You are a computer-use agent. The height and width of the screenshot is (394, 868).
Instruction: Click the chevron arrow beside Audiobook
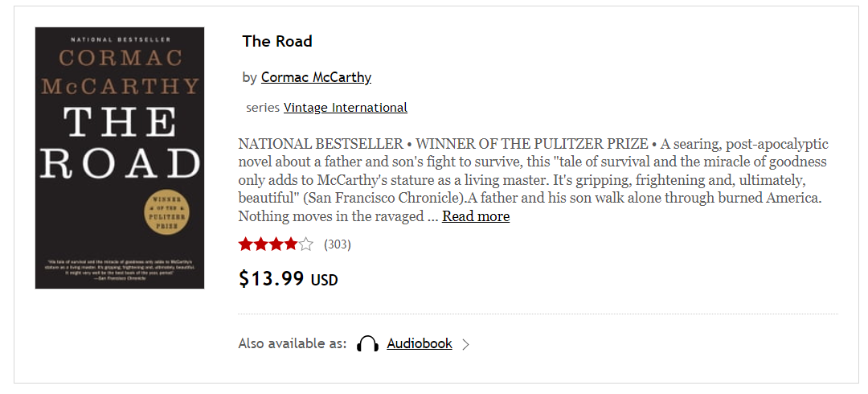coord(465,345)
